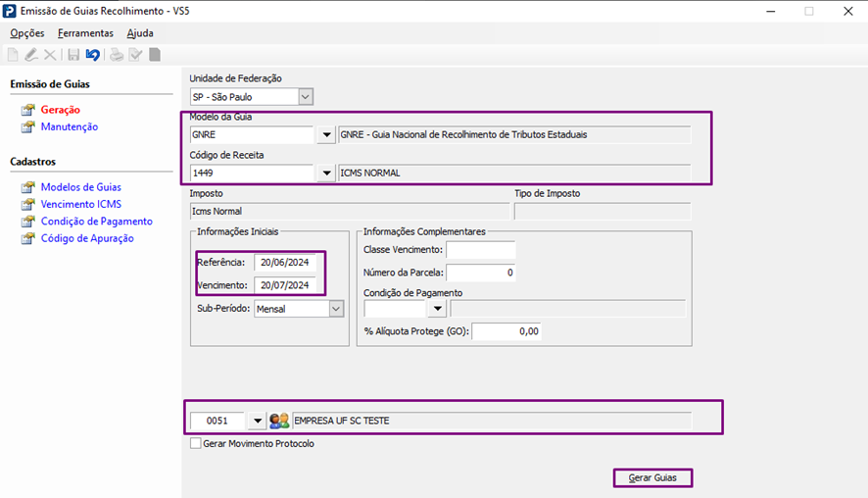Click the blue undo arrow toolbar icon
The width and height of the screenshot is (868, 498).
click(93, 55)
